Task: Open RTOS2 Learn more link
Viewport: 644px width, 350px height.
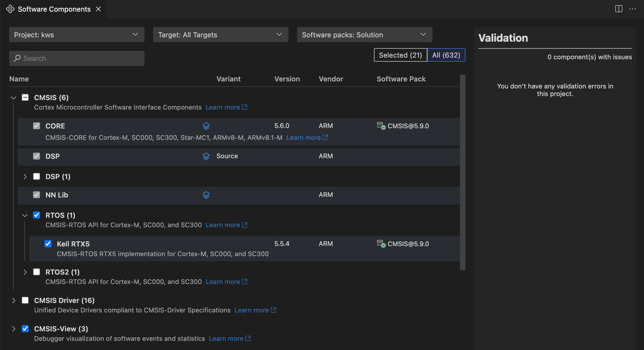Action: [x=223, y=282]
